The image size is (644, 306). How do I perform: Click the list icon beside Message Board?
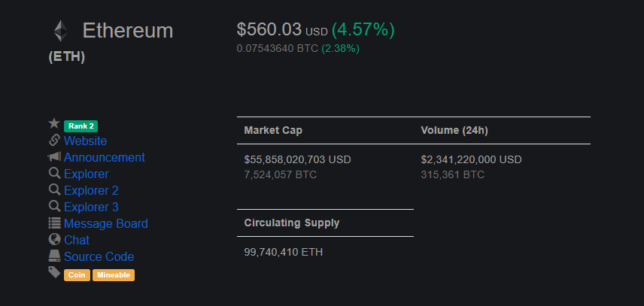point(54,223)
